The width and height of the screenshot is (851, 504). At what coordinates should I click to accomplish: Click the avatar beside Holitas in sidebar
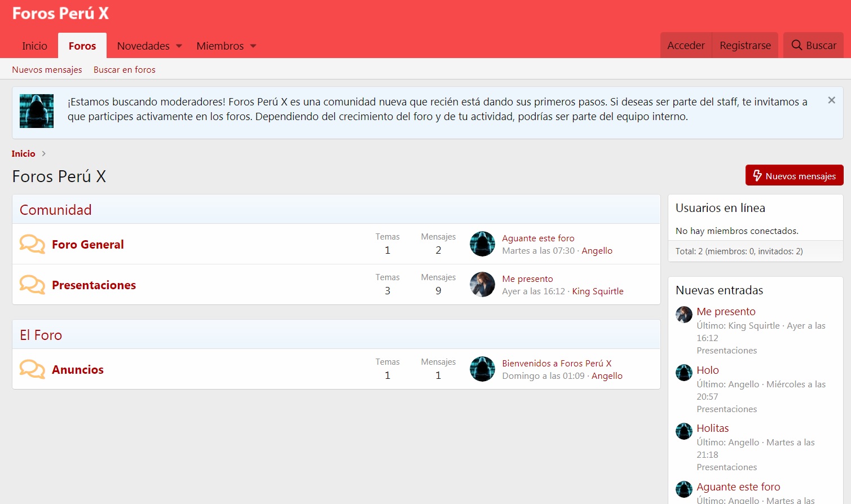(684, 431)
